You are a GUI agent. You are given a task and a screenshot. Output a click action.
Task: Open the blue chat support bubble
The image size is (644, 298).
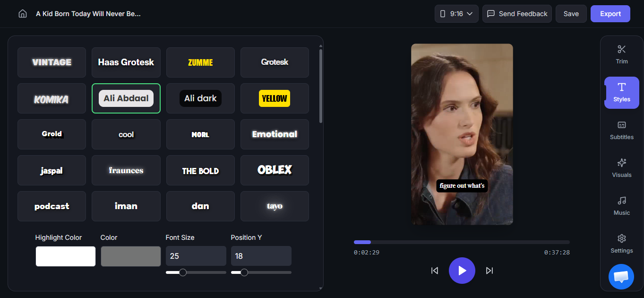(621, 277)
